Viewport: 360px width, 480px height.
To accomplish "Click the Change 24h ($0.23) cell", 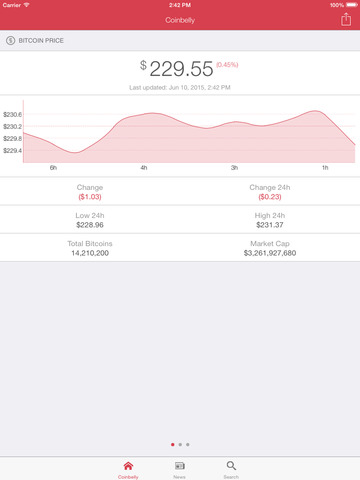I will (270, 192).
